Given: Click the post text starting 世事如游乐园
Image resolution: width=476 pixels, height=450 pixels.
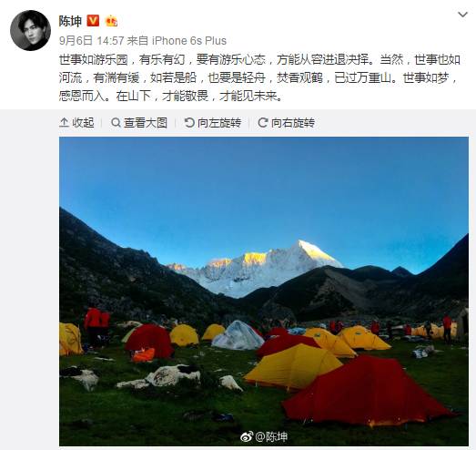Looking at the screenshot, I should tap(259, 77).
